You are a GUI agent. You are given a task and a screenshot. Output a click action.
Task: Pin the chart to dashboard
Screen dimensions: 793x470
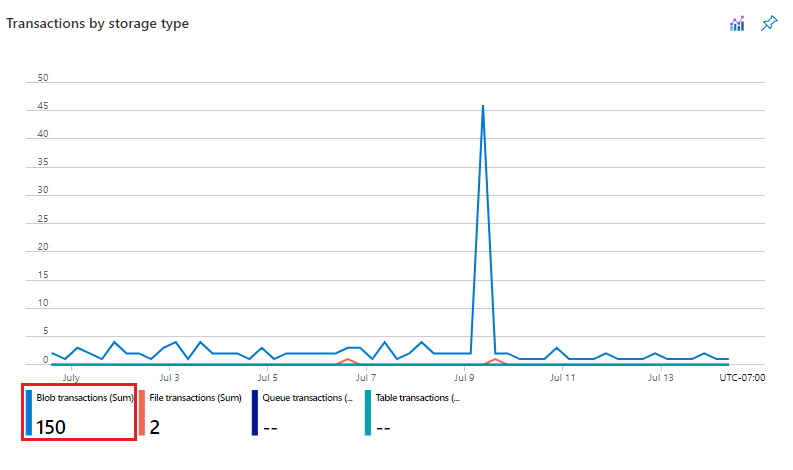[x=769, y=23]
